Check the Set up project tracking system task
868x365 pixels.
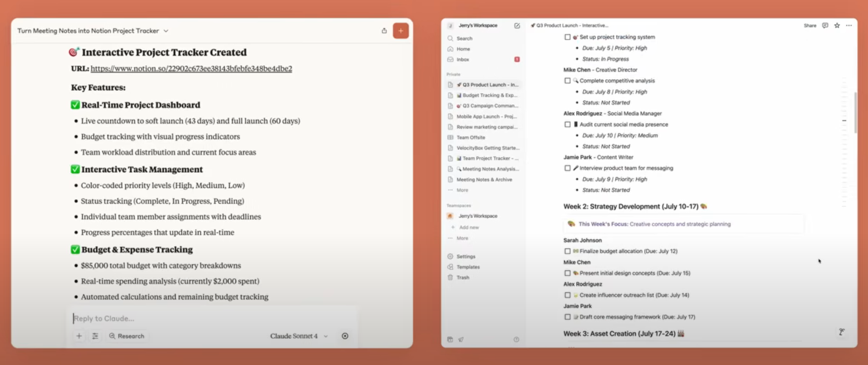tap(567, 37)
